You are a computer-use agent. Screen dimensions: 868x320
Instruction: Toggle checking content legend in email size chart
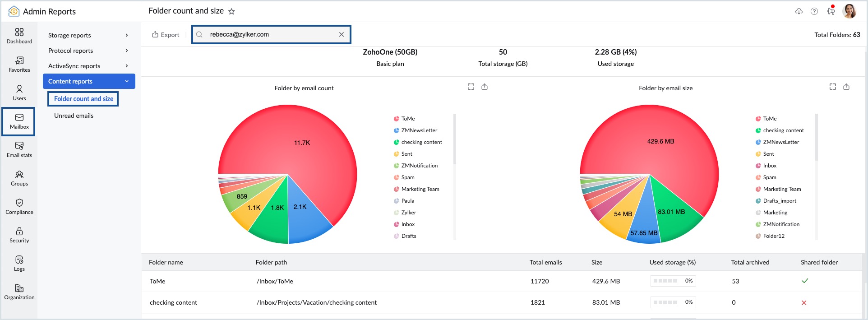pos(783,130)
